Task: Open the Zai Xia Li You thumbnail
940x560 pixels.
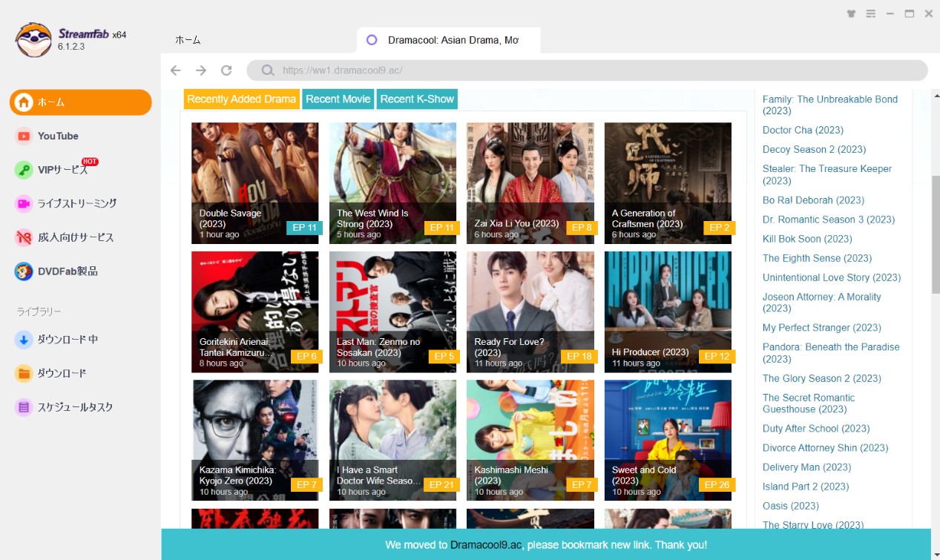Action: 530,183
